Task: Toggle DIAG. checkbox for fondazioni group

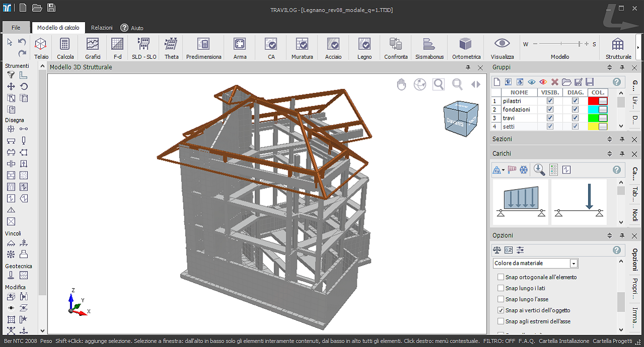Action: pos(575,110)
